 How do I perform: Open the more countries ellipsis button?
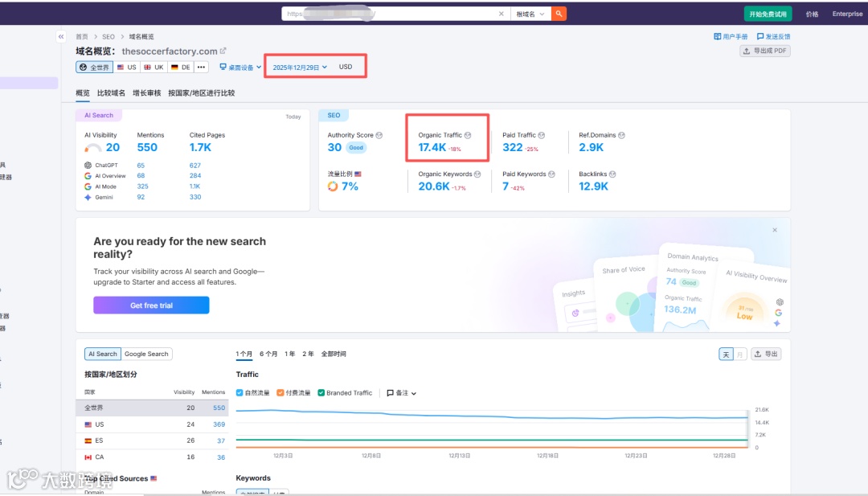(201, 67)
